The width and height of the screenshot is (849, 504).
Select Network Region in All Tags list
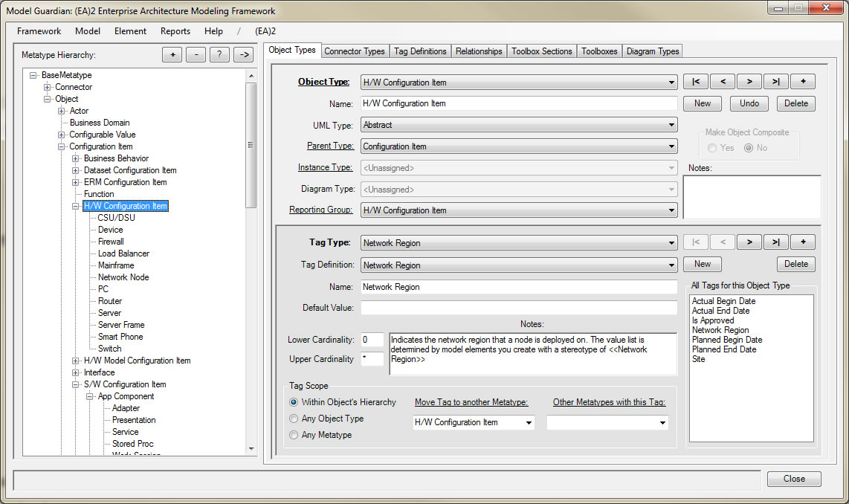point(720,330)
